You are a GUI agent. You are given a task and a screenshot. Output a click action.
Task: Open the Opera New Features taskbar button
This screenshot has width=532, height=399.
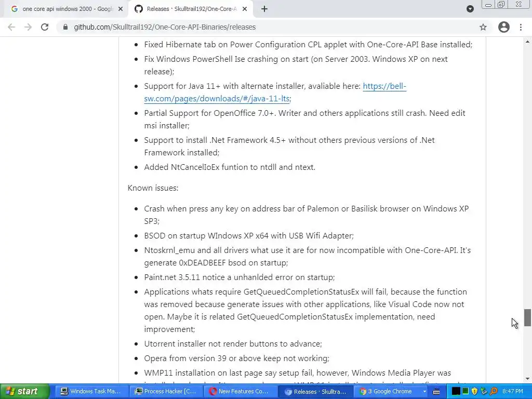(x=240, y=392)
